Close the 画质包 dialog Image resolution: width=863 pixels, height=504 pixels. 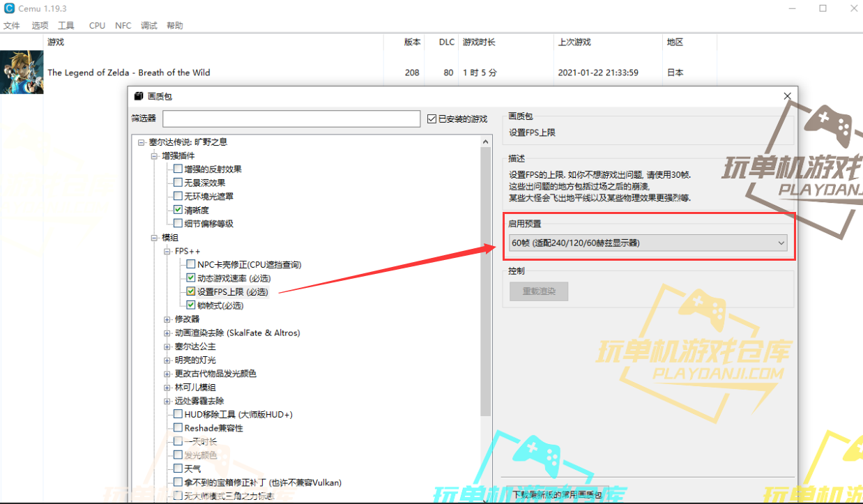pyautogui.click(x=787, y=96)
